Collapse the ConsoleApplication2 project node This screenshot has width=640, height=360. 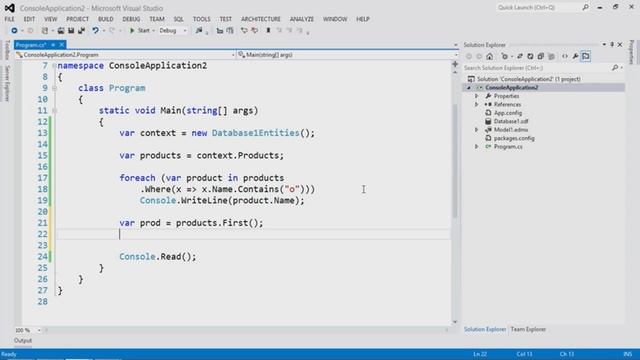[469, 88]
